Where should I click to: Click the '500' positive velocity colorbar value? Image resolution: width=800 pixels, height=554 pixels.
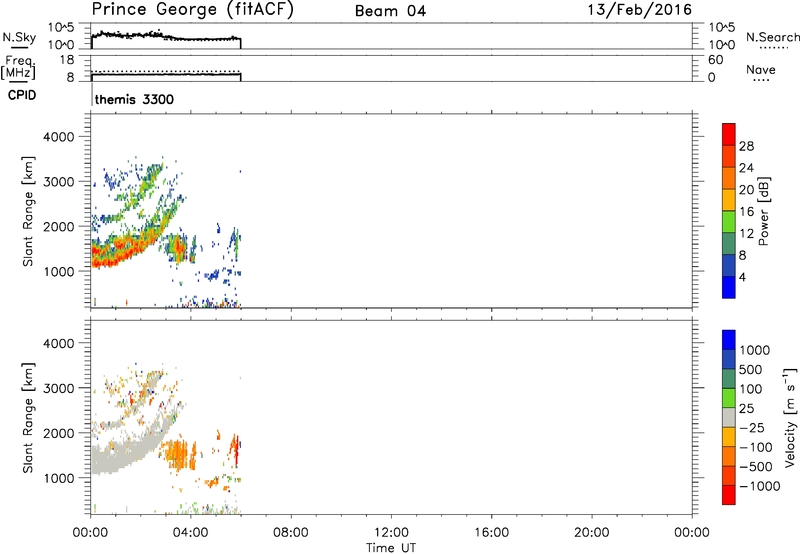pyautogui.click(x=751, y=370)
